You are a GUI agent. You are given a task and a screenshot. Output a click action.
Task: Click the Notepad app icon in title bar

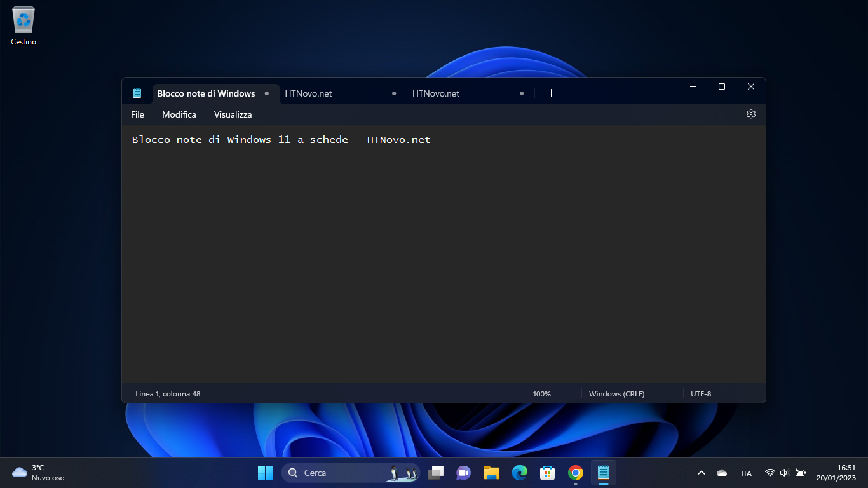[x=137, y=93]
